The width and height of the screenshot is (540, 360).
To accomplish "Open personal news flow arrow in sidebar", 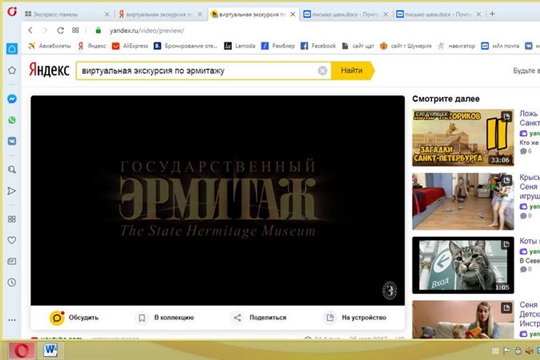I will click(12, 191).
